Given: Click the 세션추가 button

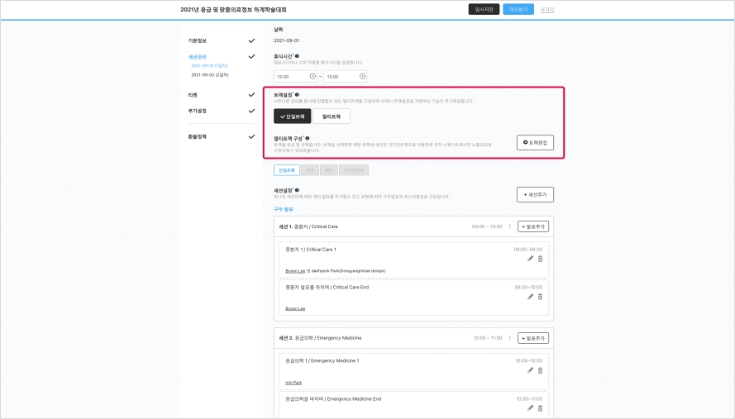Looking at the screenshot, I should (x=534, y=194).
